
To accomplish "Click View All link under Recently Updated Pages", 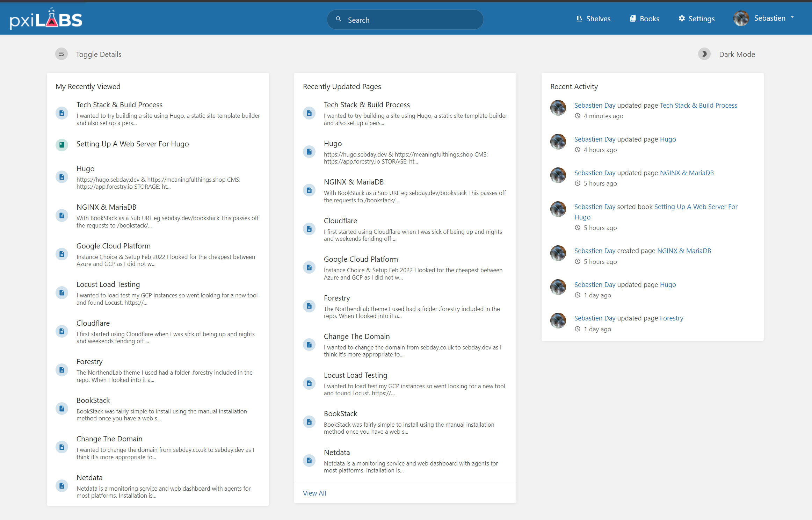I will pyautogui.click(x=314, y=493).
